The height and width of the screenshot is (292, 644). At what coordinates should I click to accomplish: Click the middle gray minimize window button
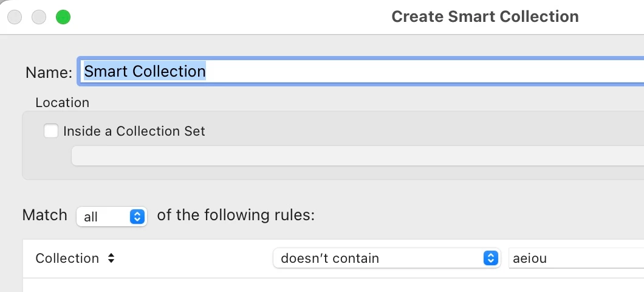[x=39, y=17]
